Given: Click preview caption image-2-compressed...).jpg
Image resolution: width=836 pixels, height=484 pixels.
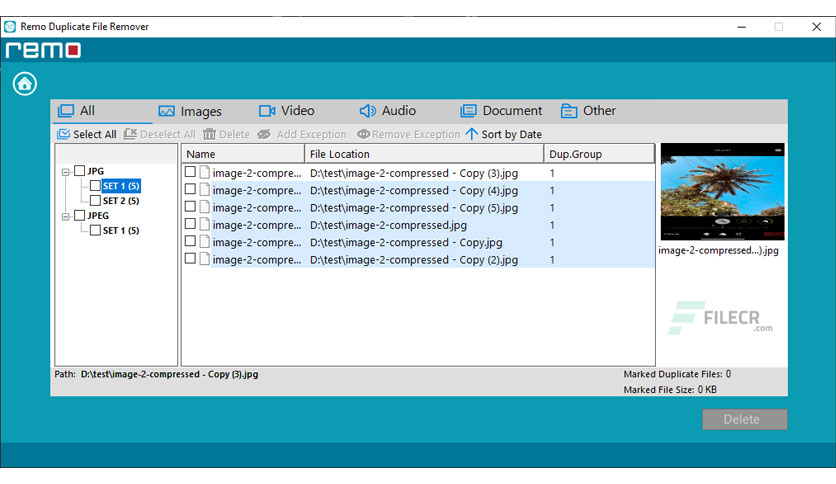Looking at the screenshot, I should pos(718,251).
